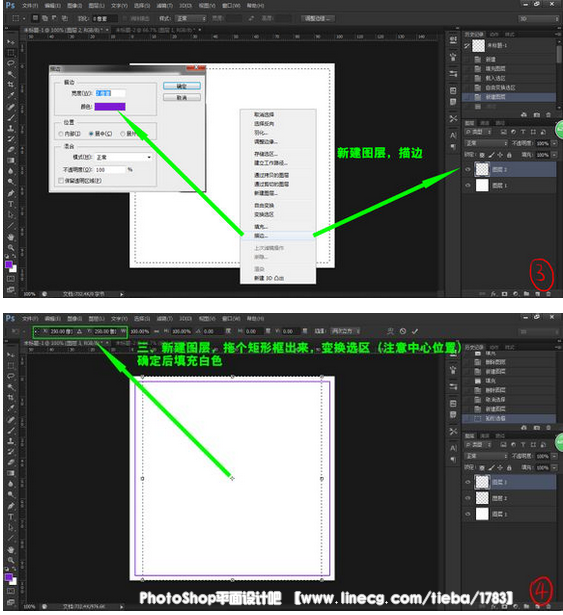Choose 取消选择 in context menu
The height and width of the screenshot is (615, 563).
(x=264, y=115)
